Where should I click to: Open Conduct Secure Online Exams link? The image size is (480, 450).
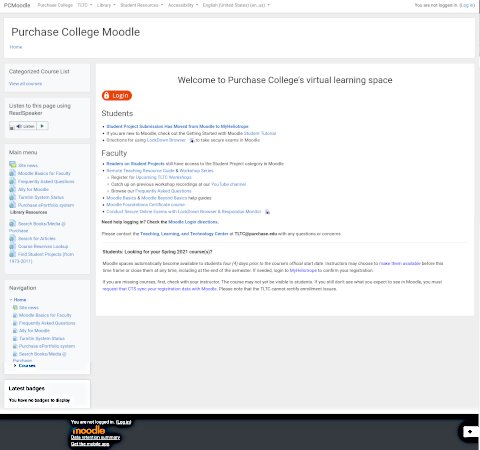(184, 212)
